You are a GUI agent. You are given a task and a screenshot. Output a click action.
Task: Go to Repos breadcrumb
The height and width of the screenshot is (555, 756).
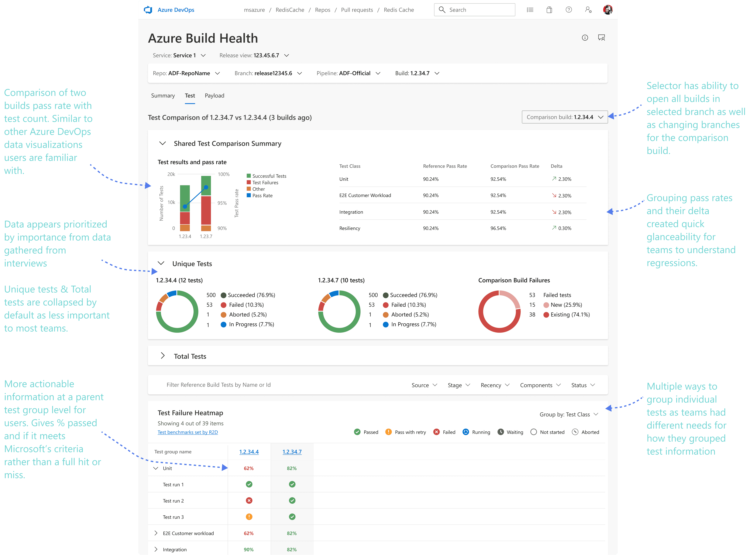pyautogui.click(x=322, y=10)
